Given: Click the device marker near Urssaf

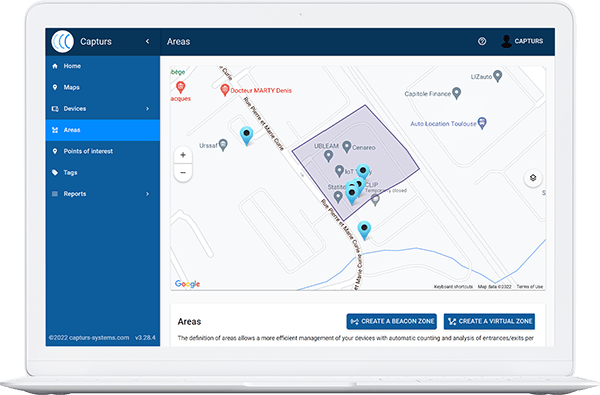Looking at the screenshot, I should (x=246, y=136).
